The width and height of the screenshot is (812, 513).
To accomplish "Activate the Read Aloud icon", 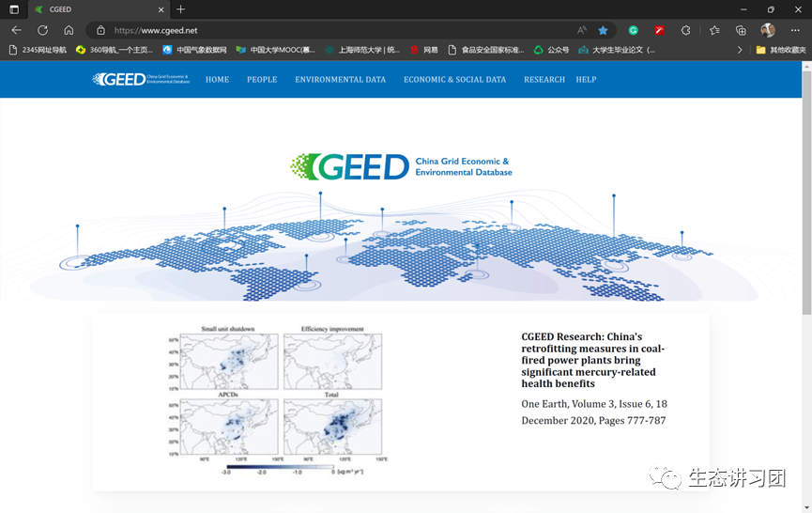I will (582, 30).
